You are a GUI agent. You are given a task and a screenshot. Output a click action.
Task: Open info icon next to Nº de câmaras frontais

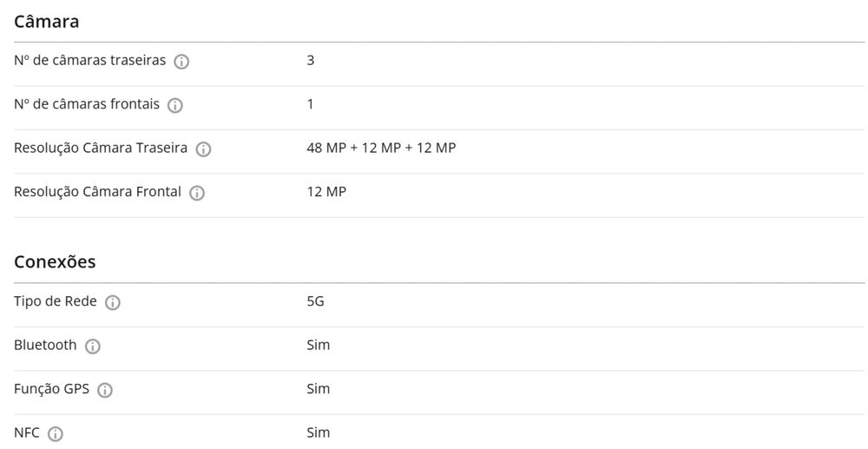click(x=174, y=105)
